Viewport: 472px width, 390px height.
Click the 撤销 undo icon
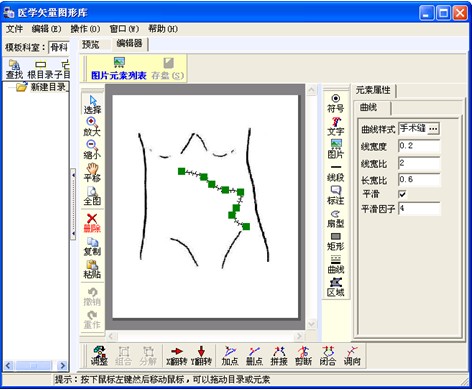coord(92,297)
